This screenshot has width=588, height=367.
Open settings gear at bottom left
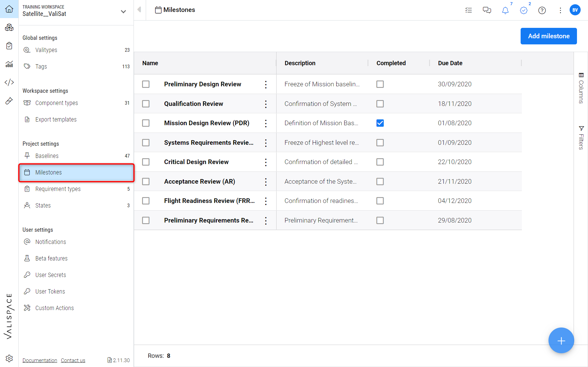9,358
